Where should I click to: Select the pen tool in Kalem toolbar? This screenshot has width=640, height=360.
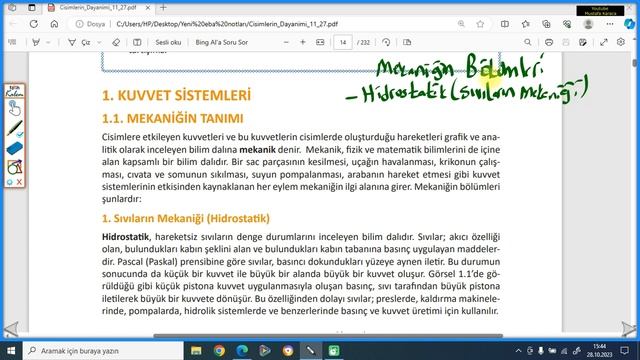tap(15, 128)
